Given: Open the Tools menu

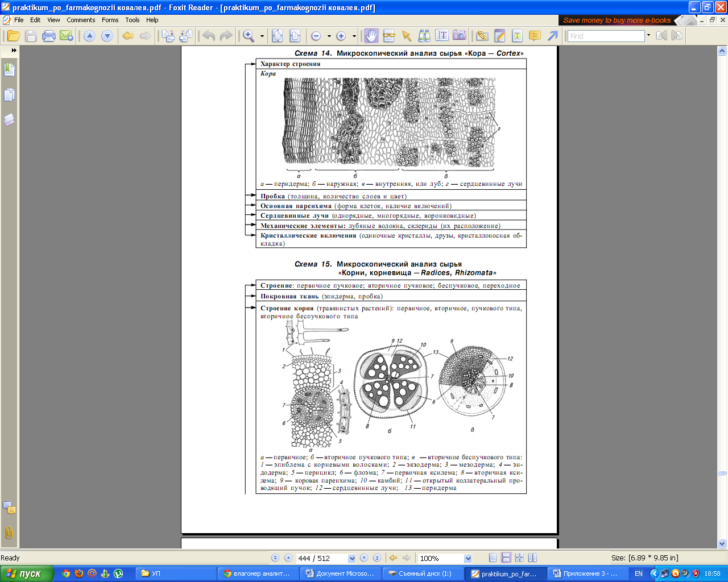Looking at the screenshot, I should tap(133, 20).
